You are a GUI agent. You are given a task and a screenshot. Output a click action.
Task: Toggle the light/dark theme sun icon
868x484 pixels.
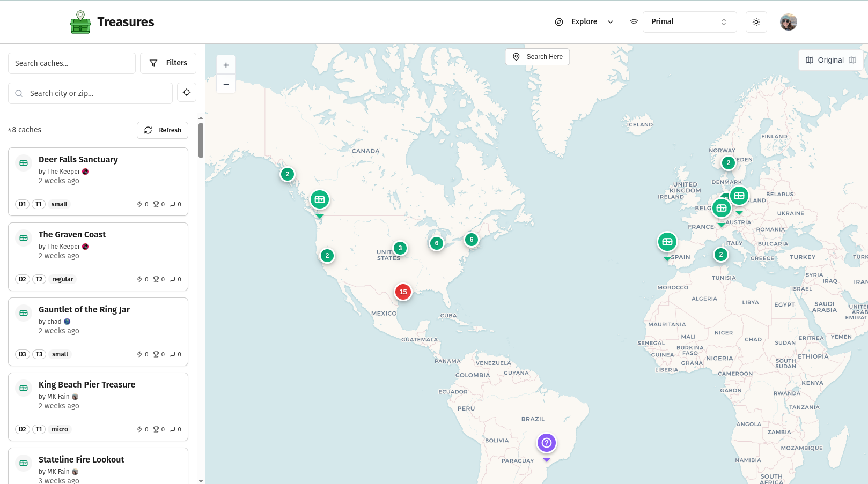(756, 22)
